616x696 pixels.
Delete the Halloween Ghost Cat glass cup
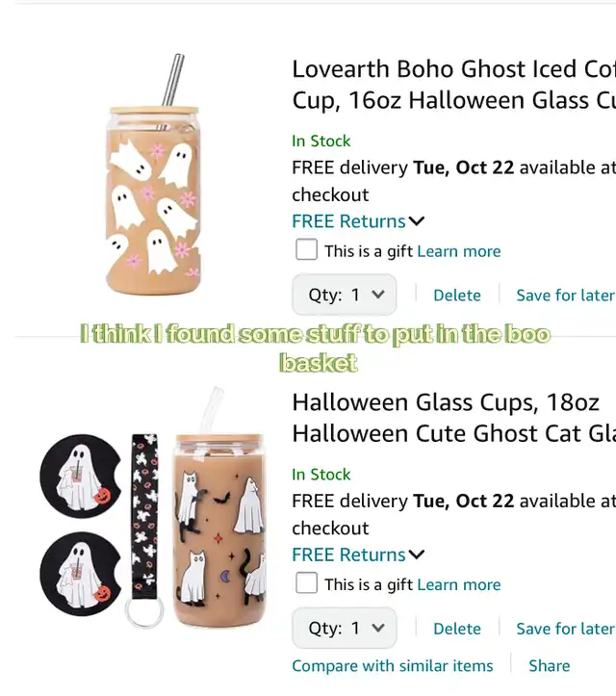coord(456,629)
